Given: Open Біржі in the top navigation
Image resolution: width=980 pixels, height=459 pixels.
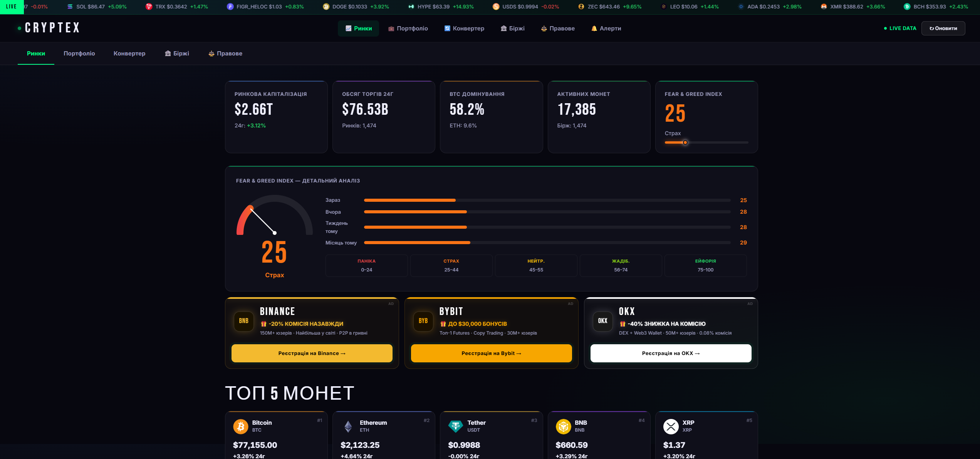Looking at the screenshot, I should coord(512,28).
